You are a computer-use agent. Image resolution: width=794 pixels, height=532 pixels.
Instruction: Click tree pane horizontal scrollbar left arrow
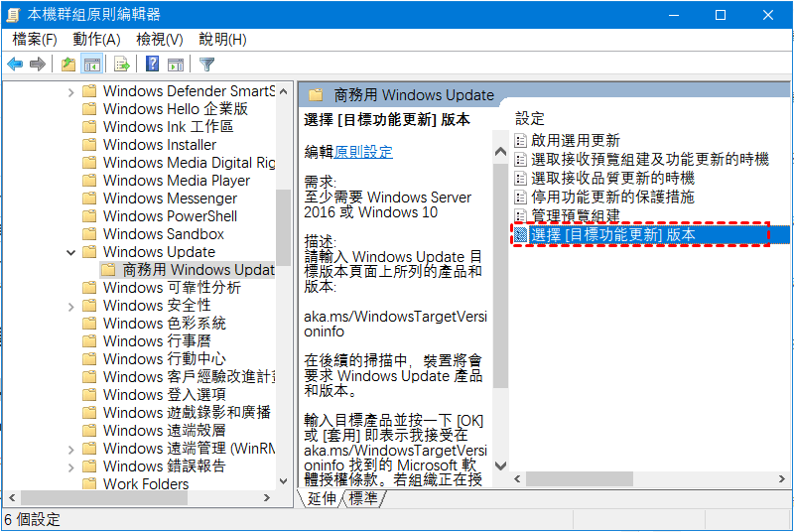[x=12, y=498]
